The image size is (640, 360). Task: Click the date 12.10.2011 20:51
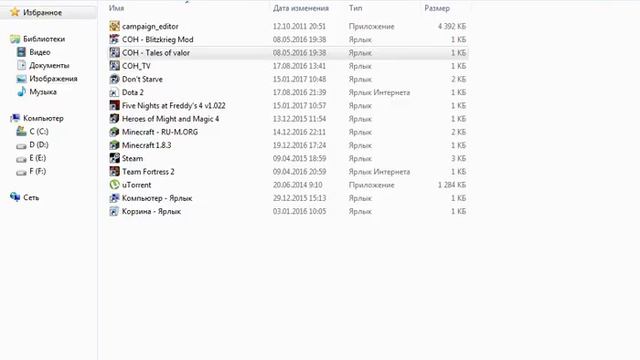pos(299,27)
